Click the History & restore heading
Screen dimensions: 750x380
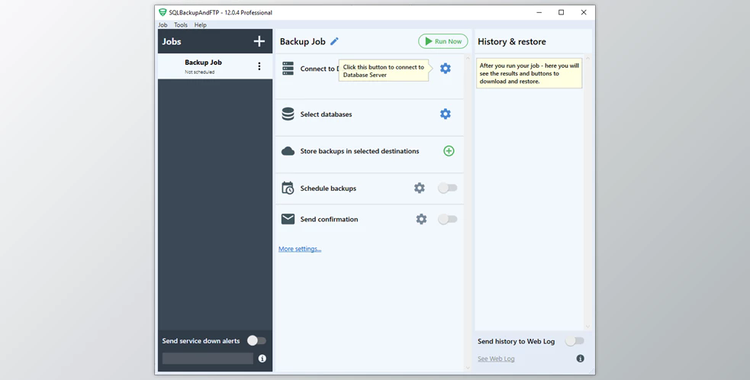pyautogui.click(x=512, y=42)
